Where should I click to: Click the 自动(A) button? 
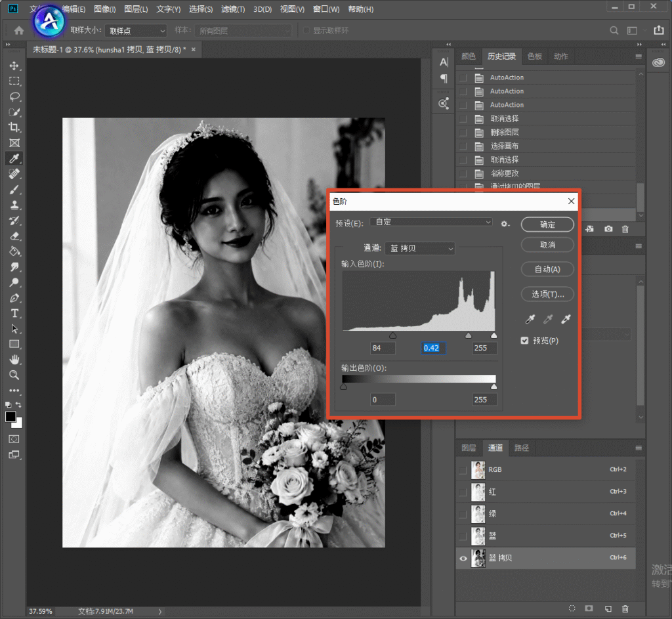547,269
